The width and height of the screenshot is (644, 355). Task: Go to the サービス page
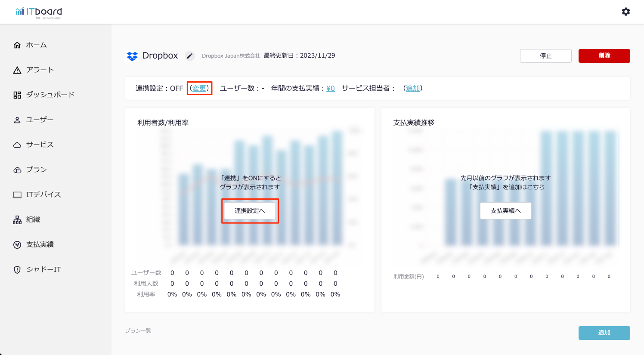pos(40,145)
